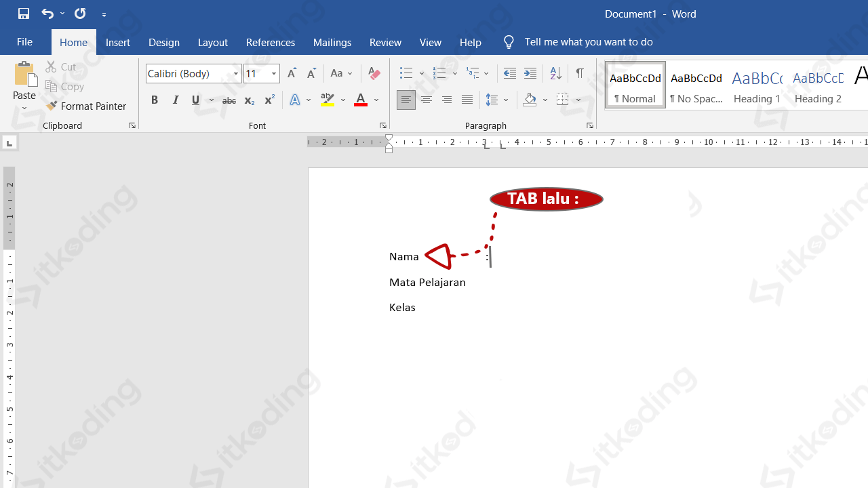Switch to the Layout tab
The width and height of the screenshot is (868, 488).
(212, 42)
